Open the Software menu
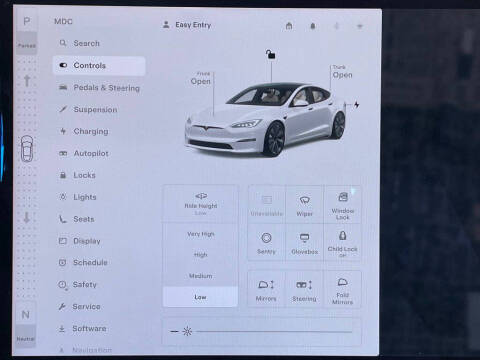The image size is (480, 360). click(x=82, y=329)
